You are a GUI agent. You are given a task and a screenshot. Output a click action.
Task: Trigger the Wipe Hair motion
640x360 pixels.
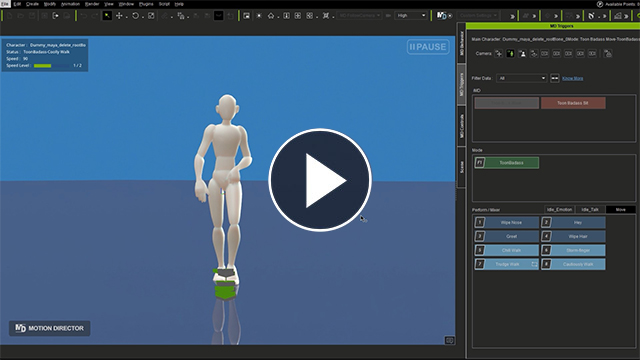point(573,236)
